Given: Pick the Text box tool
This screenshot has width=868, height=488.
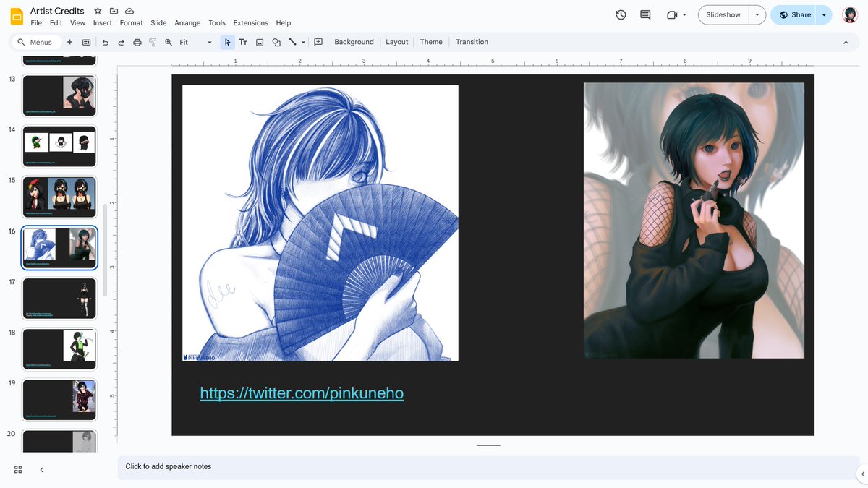Looking at the screenshot, I should tap(243, 42).
